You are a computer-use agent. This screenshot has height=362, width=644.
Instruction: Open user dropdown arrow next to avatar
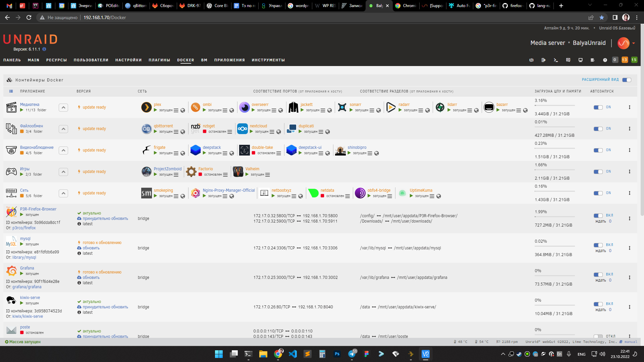click(x=634, y=43)
